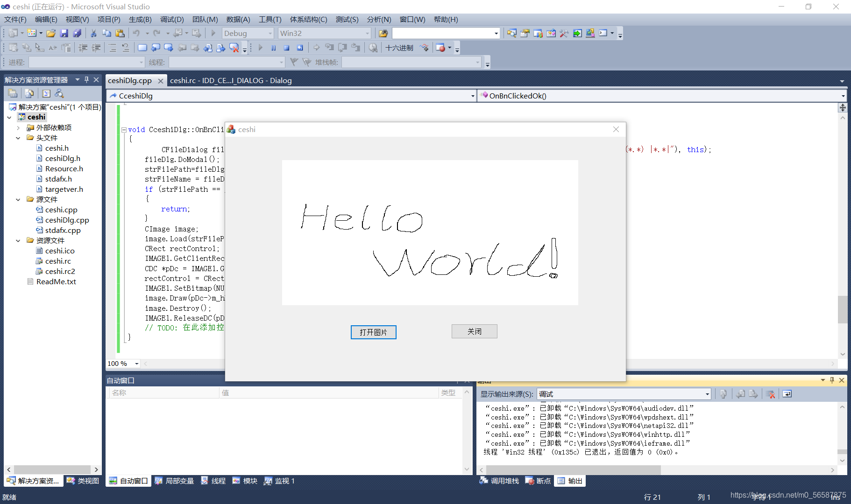The width and height of the screenshot is (851, 504).
Task: Open the 显示输出来源 调试 dropdown
Action: [707, 394]
